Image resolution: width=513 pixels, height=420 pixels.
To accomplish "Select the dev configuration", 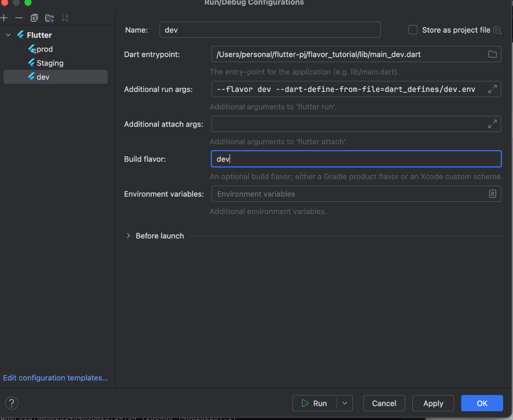I will click(x=55, y=77).
